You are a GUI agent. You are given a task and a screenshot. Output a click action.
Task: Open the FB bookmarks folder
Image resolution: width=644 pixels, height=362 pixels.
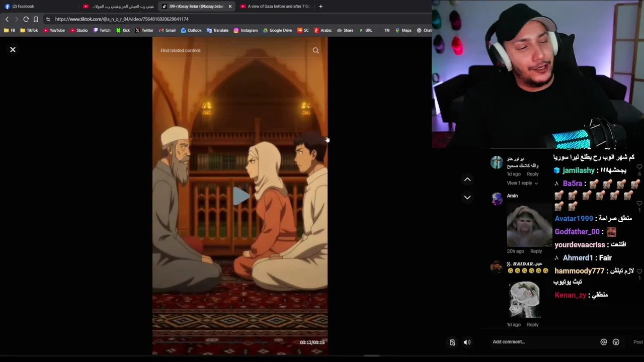10,30
